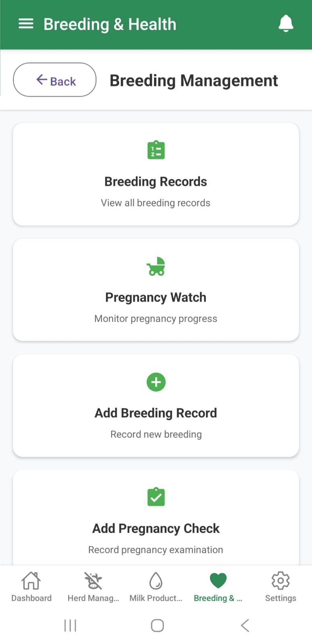Image resolution: width=312 pixels, height=644 pixels.
Task: Click the Add Pregnancy Check clipboard icon
Action: [156, 497]
